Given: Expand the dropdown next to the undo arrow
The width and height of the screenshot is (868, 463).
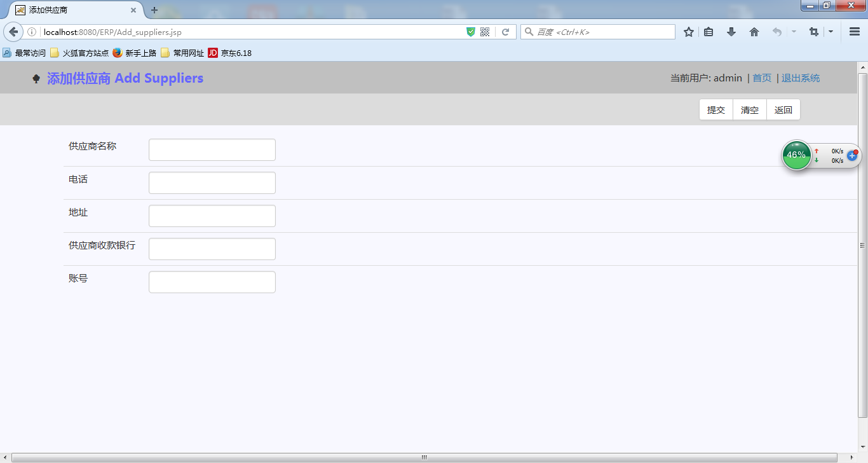Looking at the screenshot, I should [x=794, y=32].
